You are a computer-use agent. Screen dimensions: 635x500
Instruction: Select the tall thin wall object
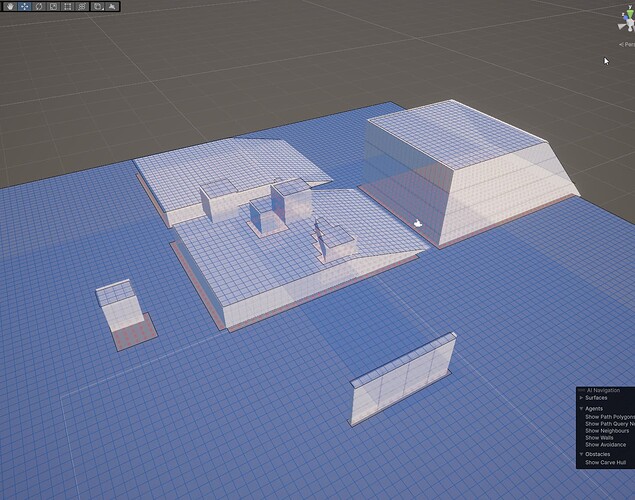tap(403, 380)
